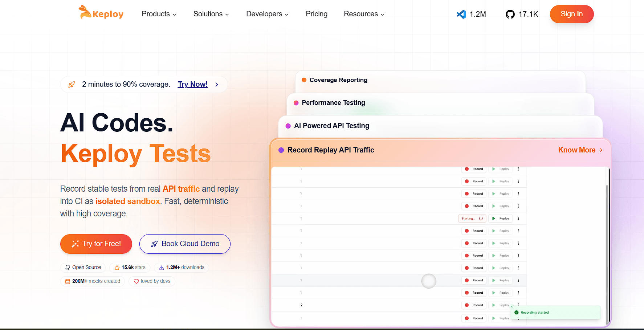Click the Keploy logo in header
This screenshot has width=644, height=330.
pyautogui.click(x=101, y=13)
